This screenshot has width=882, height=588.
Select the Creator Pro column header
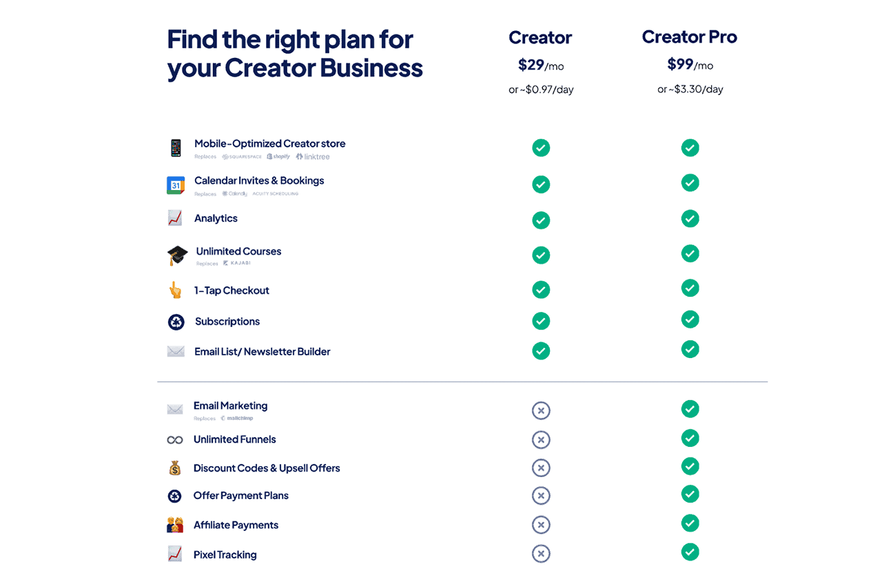(690, 36)
